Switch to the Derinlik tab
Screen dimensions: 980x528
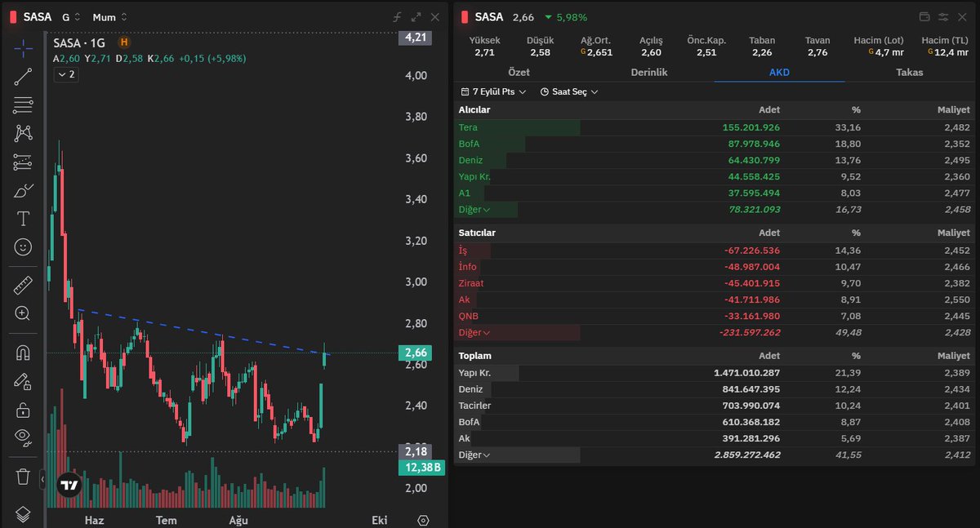(x=649, y=73)
